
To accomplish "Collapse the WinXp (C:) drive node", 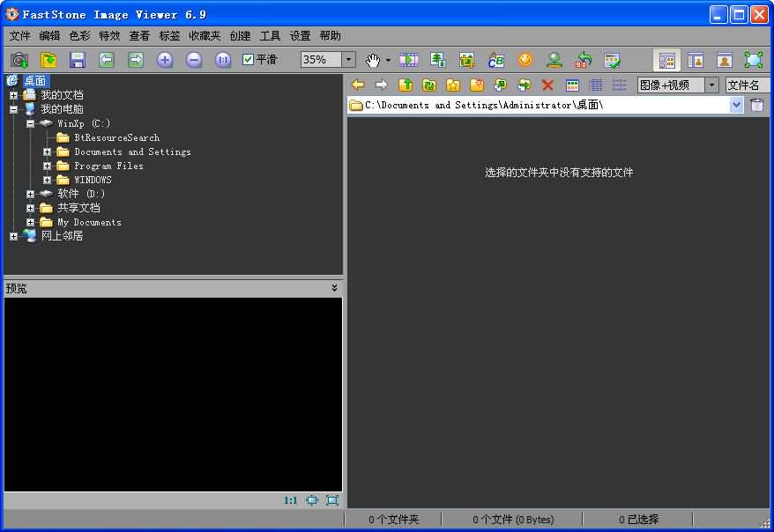I will coord(31,123).
